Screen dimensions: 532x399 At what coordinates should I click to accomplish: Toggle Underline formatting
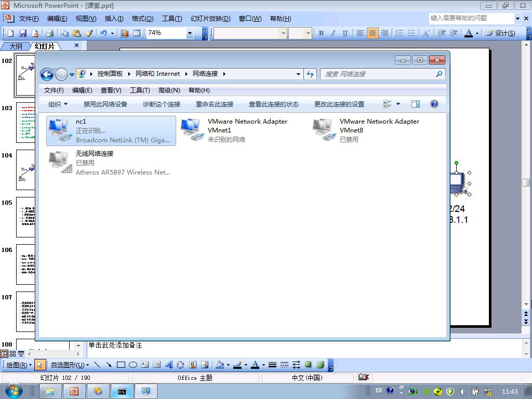pos(345,33)
